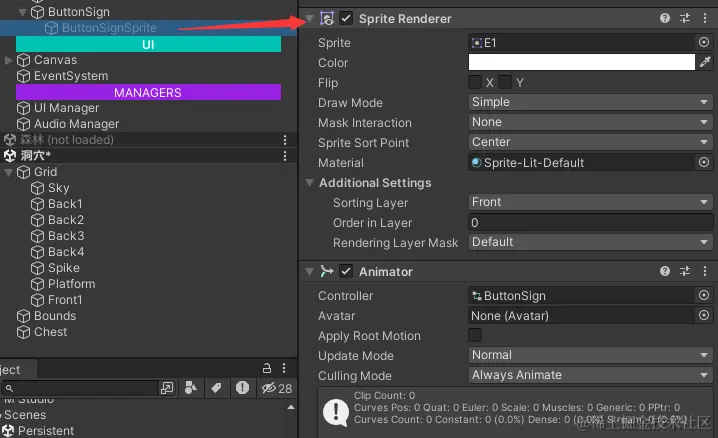Open Draw Mode dropdown set to Simple

pos(590,102)
